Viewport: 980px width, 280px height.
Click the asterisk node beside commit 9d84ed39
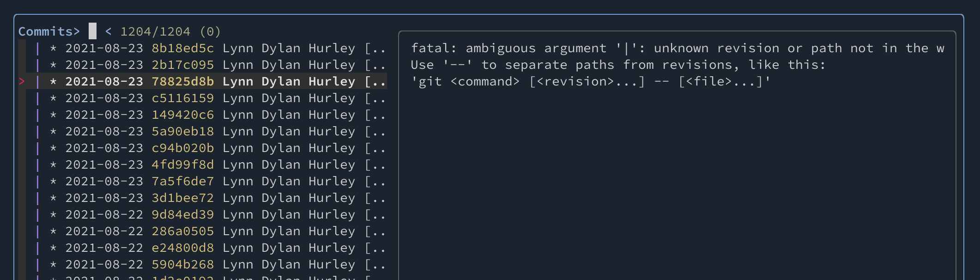tap(52, 214)
